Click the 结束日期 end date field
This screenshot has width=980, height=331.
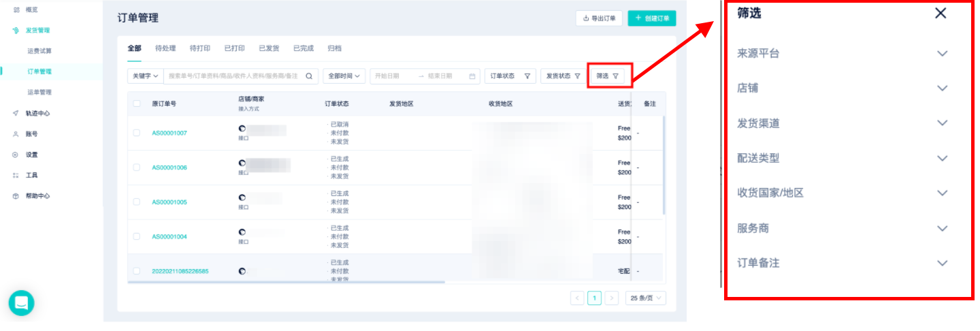(440, 76)
